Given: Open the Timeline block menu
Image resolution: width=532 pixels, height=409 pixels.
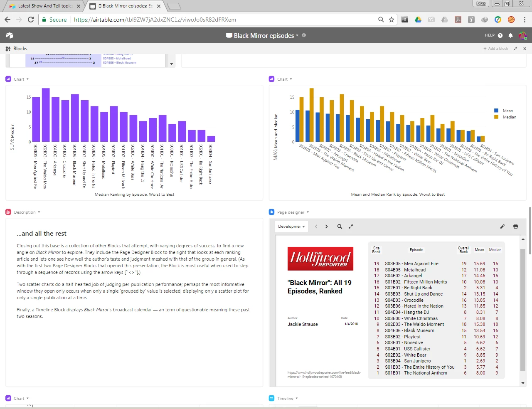Looking at the screenshot, I should tap(297, 398).
